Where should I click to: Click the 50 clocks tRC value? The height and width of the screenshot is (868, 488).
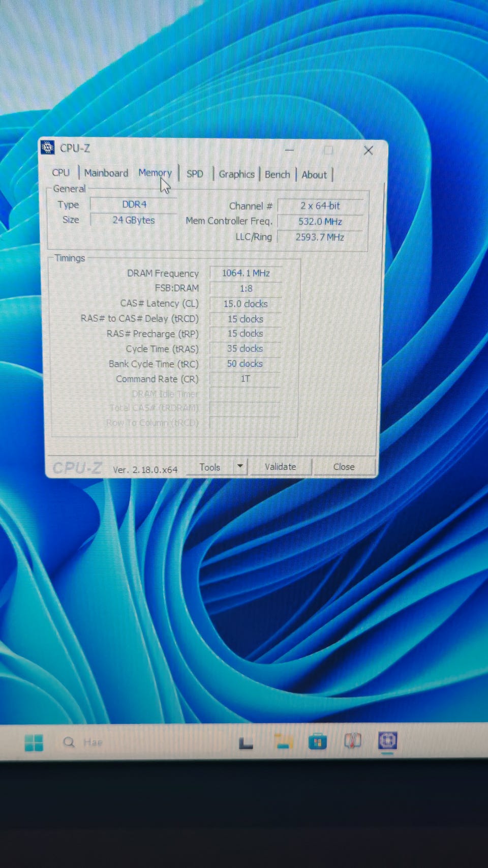coord(245,364)
